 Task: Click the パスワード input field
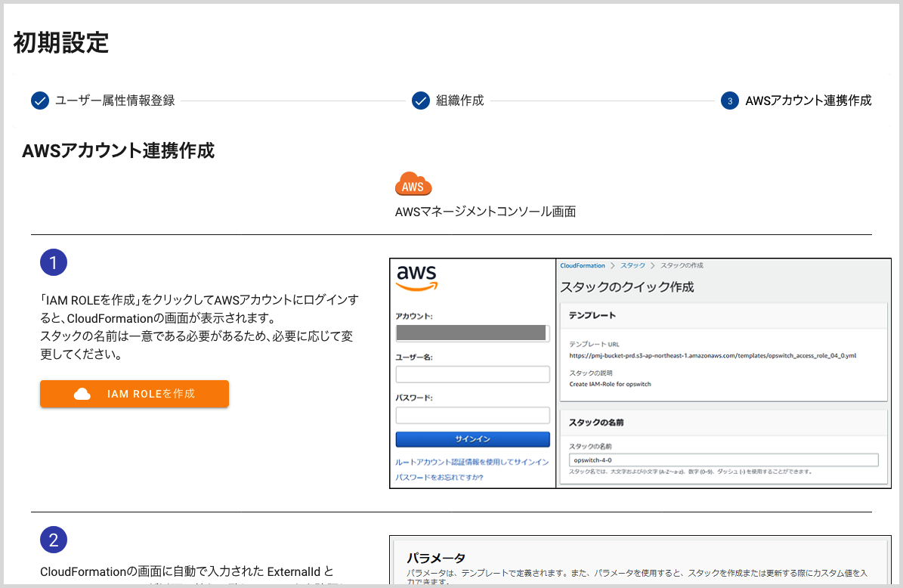tap(472, 415)
